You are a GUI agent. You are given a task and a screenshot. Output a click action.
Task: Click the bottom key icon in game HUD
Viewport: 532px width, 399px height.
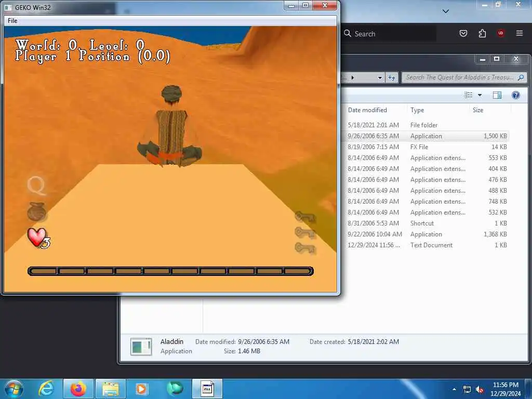click(305, 248)
